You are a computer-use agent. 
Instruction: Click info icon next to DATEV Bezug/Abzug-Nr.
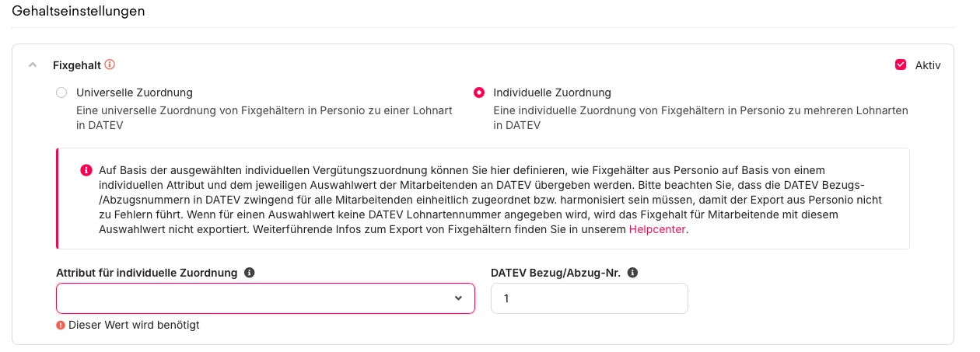point(632,273)
